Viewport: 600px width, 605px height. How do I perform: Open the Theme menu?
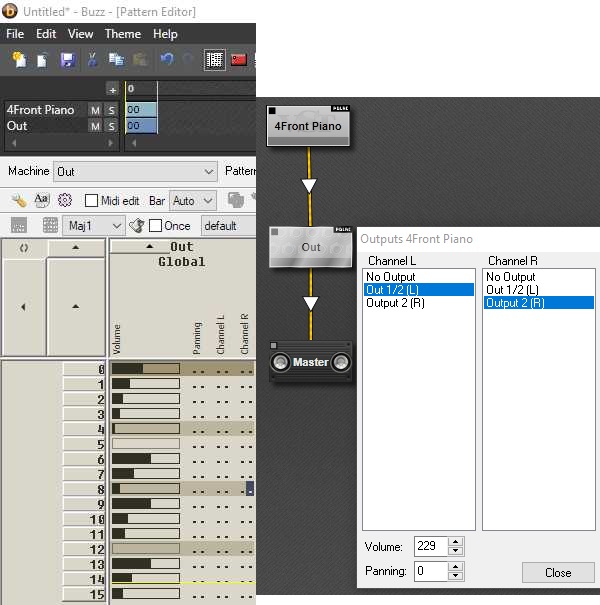click(x=123, y=34)
